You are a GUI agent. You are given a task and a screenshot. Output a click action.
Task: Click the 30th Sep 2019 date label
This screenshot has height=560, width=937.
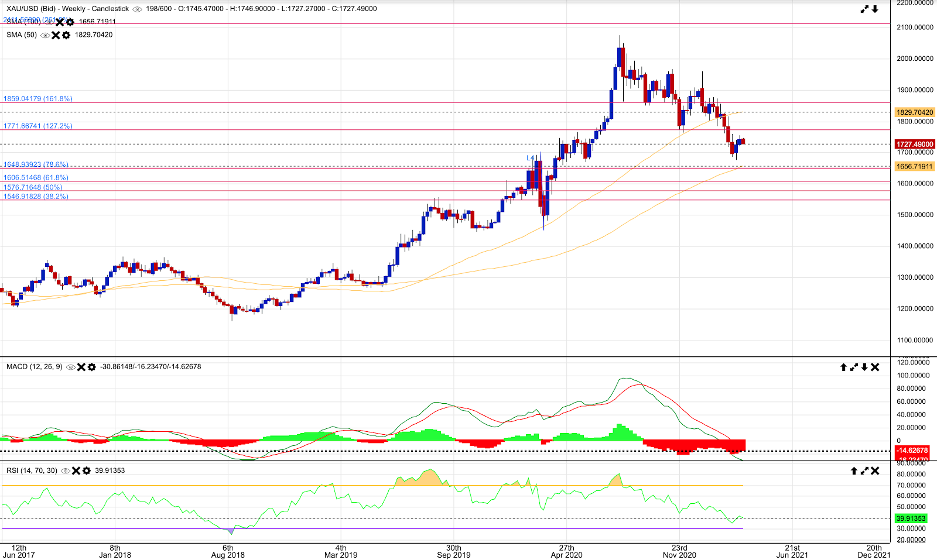[453, 551]
